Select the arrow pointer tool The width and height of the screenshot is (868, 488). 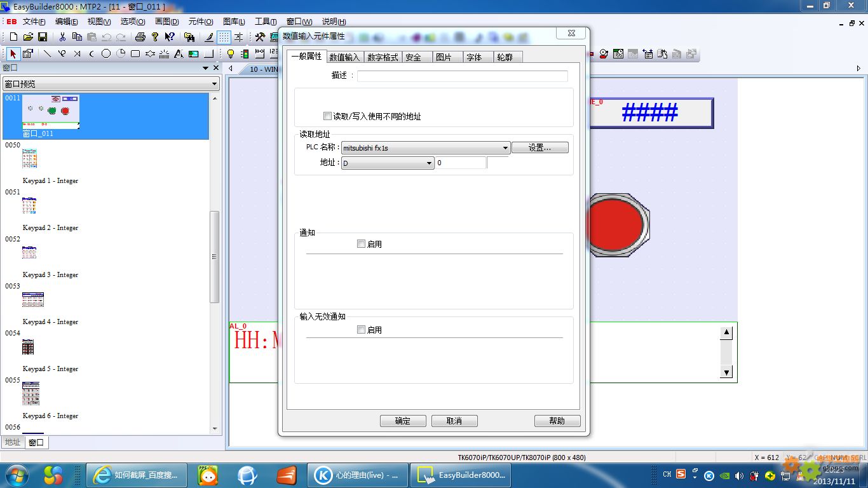[x=13, y=54]
